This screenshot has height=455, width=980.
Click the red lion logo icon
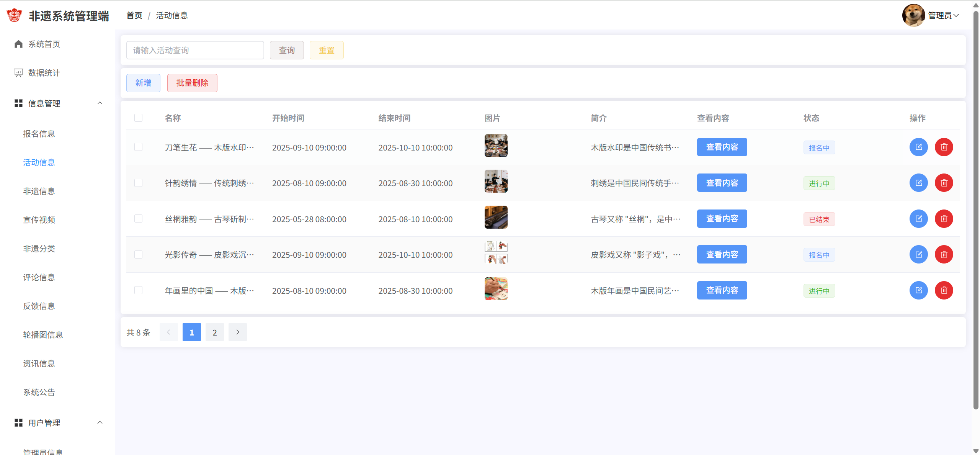pyautogui.click(x=15, y=15)
